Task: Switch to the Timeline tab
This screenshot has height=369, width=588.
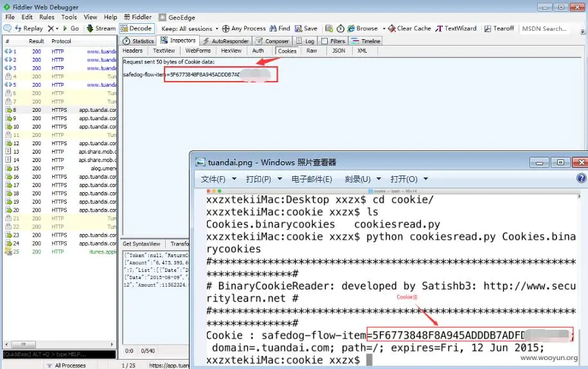Action: (x=366, y=41)
